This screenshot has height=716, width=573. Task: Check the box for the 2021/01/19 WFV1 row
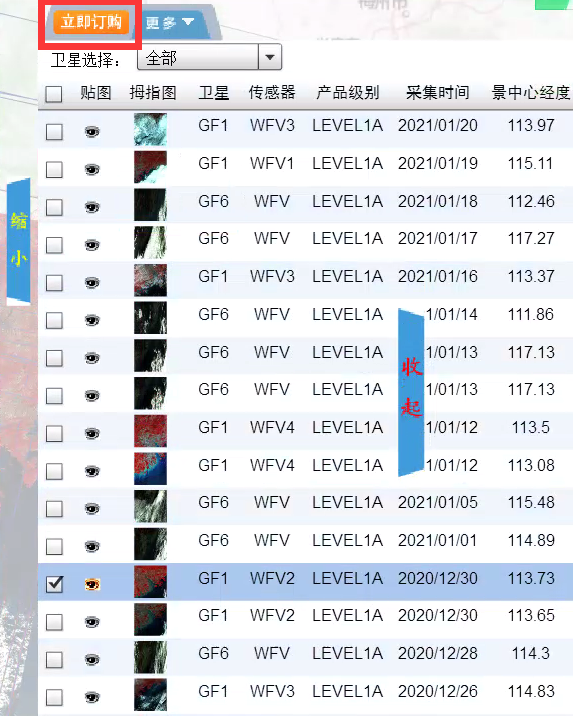(x=54, y=170)
